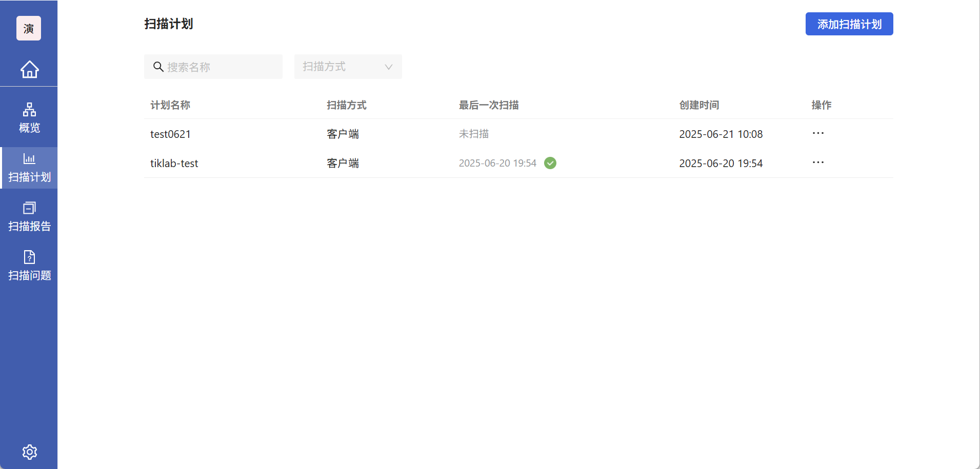Viewport: 980px width, 469px height.
Task: Open the more actions menu for test0621
Action: coord(818,133)
